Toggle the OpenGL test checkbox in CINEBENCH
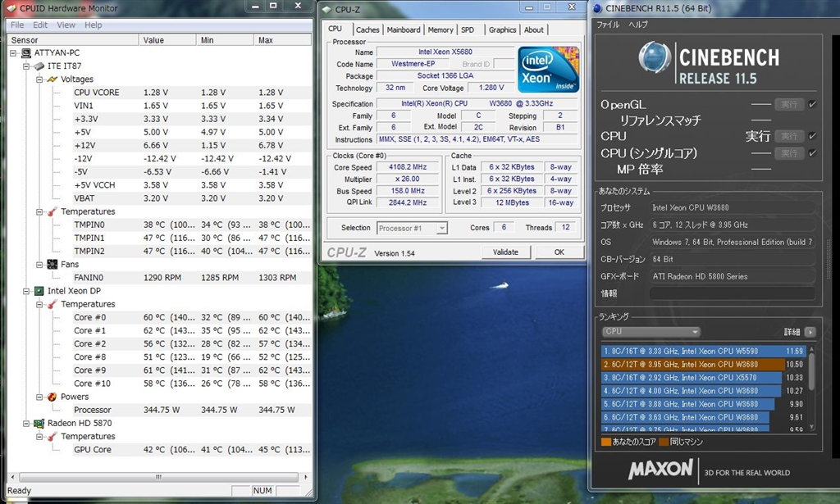 (813, 104)
